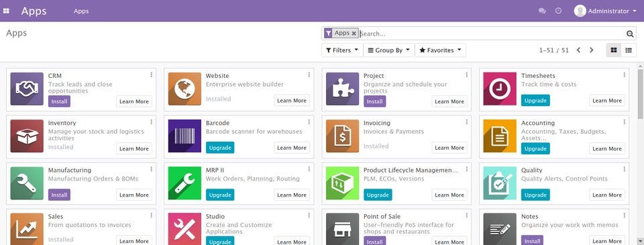Click the Administrator avatar picture
Viewport: 644px width, 245px height.
coord(580,11)
